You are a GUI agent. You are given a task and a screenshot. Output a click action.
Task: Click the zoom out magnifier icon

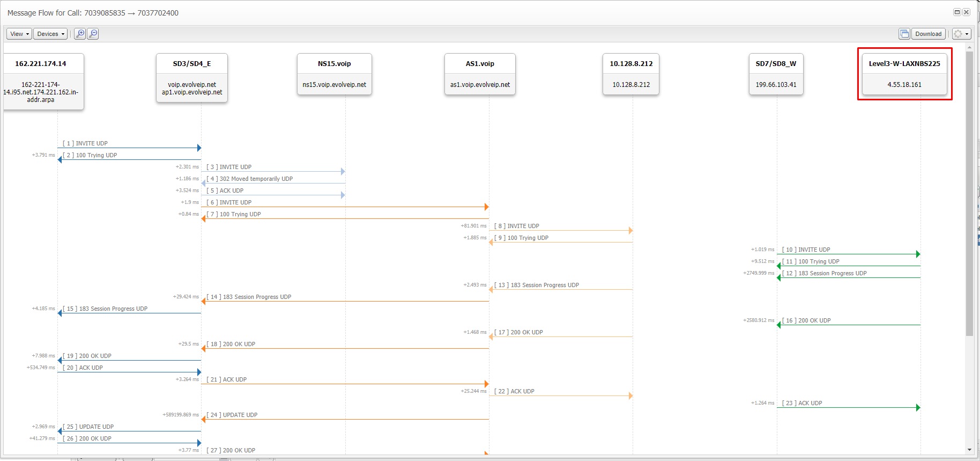pos(93,34)
